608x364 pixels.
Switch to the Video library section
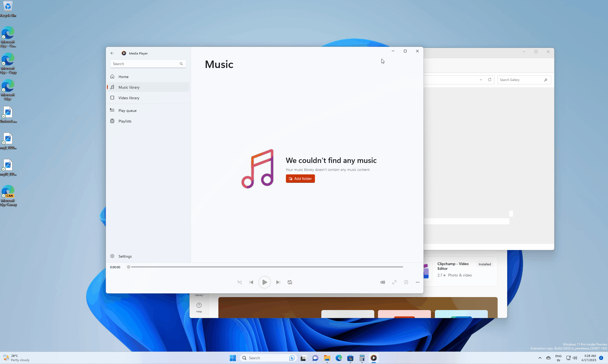[129, 98]
